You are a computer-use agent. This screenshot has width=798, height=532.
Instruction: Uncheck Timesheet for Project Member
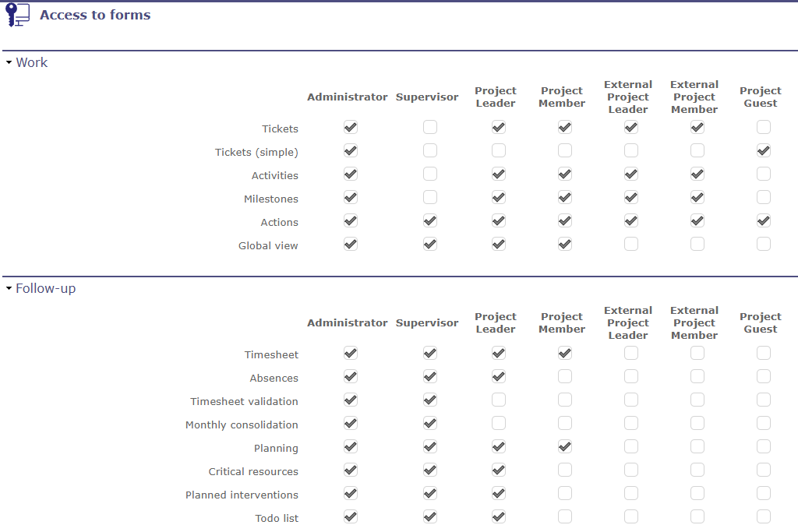pos(565,353)
